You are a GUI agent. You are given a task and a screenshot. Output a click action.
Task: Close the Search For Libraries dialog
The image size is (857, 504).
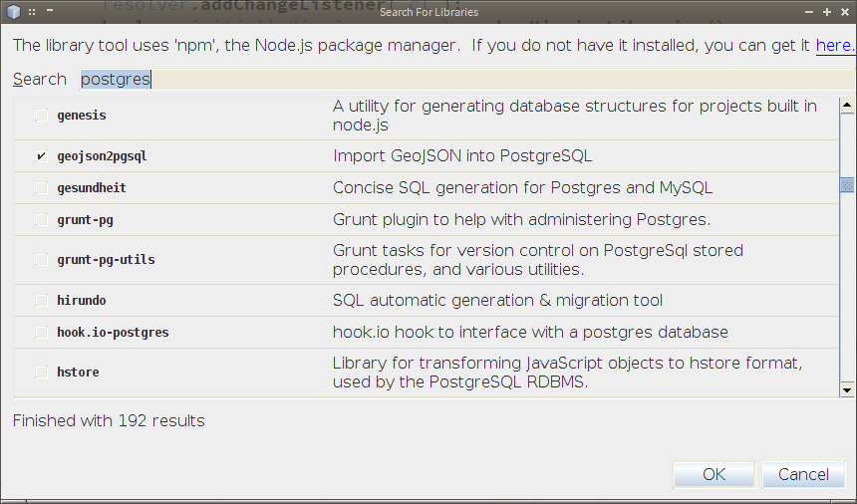point(844,12)
